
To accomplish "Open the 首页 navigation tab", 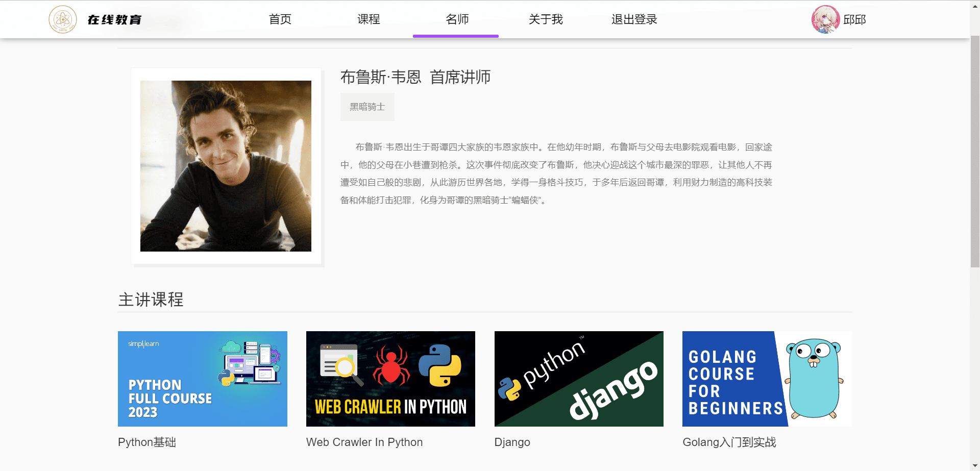I will click(x=280, y=19).
